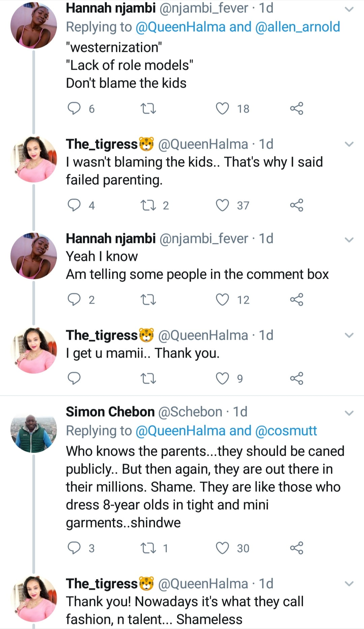Share Hannah's "Lack of role models" tweet

297,109
